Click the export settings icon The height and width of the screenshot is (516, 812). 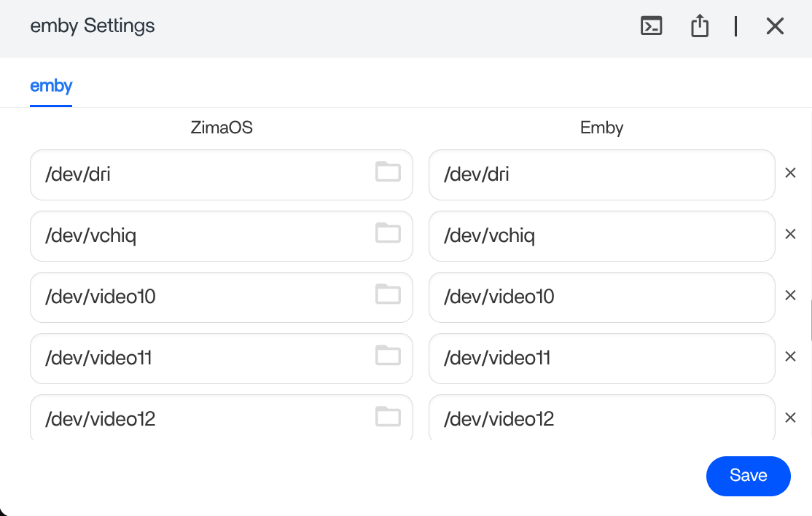(x=700, y=26)
